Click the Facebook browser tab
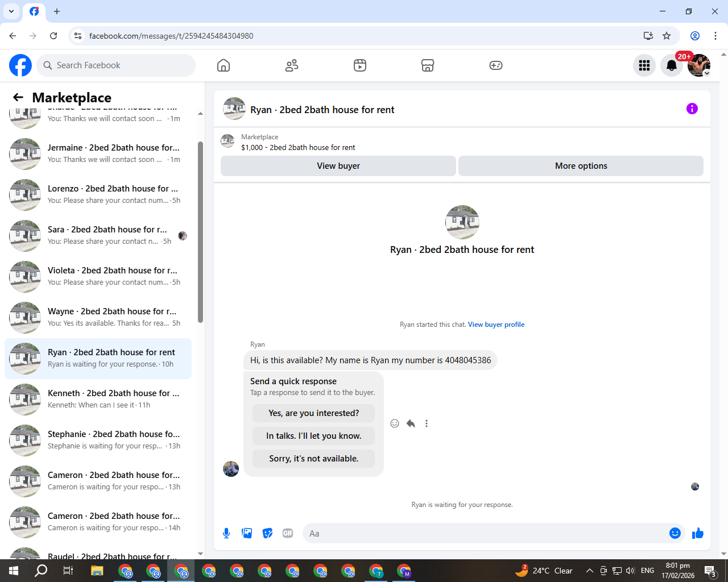 coord(34,11)
